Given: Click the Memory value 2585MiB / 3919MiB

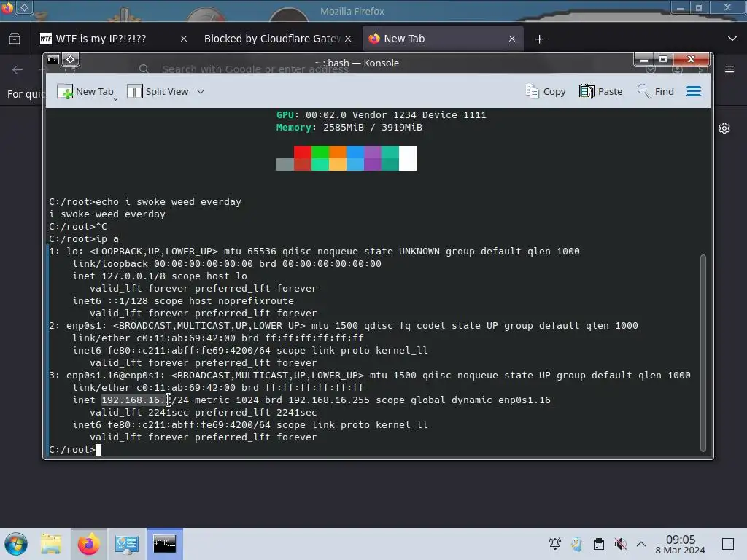Looking at the screenshot, I should tap(373, 127).
